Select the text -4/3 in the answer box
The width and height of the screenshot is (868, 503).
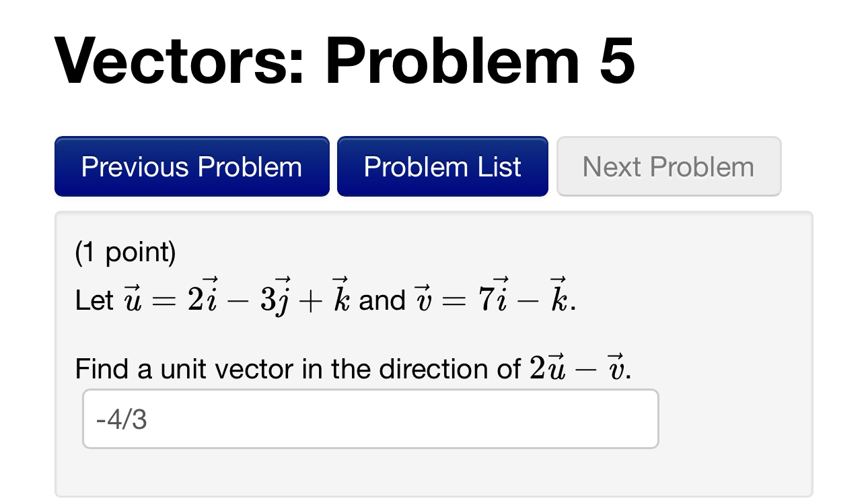click(124, 418)
